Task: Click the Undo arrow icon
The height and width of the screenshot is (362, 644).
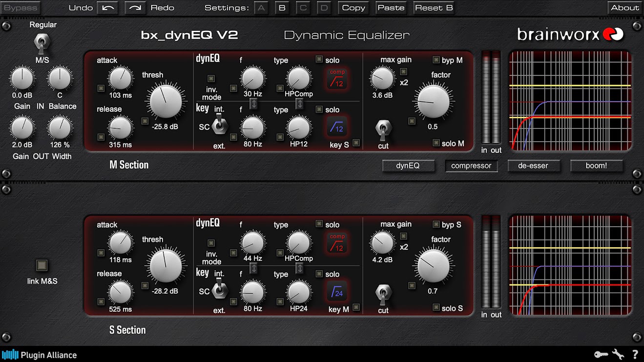Action: tap(107, 7)
